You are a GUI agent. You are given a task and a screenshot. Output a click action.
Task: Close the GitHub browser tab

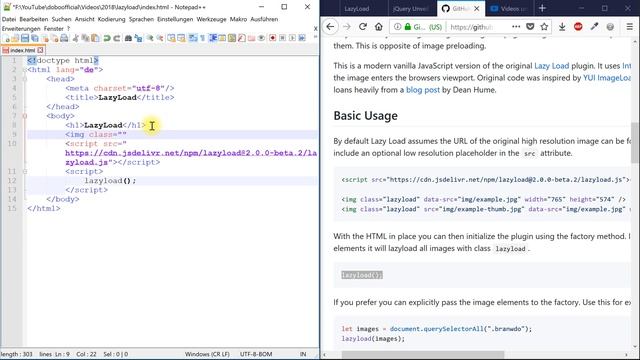(476, 9)
